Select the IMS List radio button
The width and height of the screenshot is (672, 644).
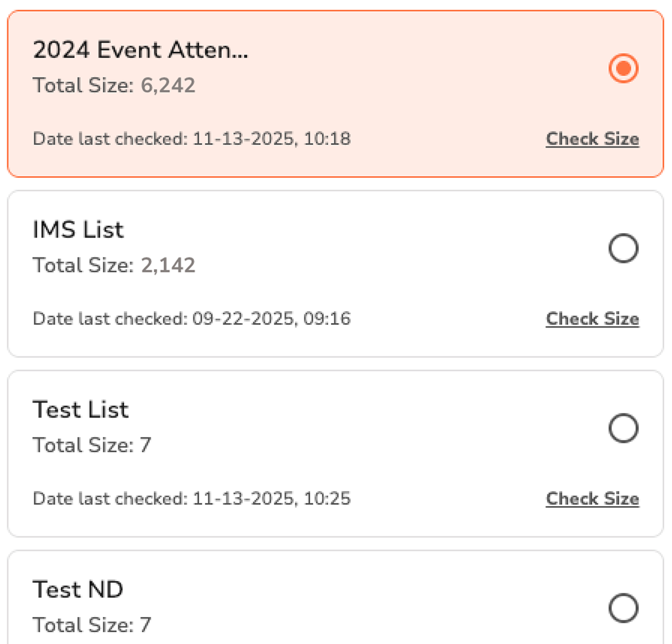pos(623,249)
